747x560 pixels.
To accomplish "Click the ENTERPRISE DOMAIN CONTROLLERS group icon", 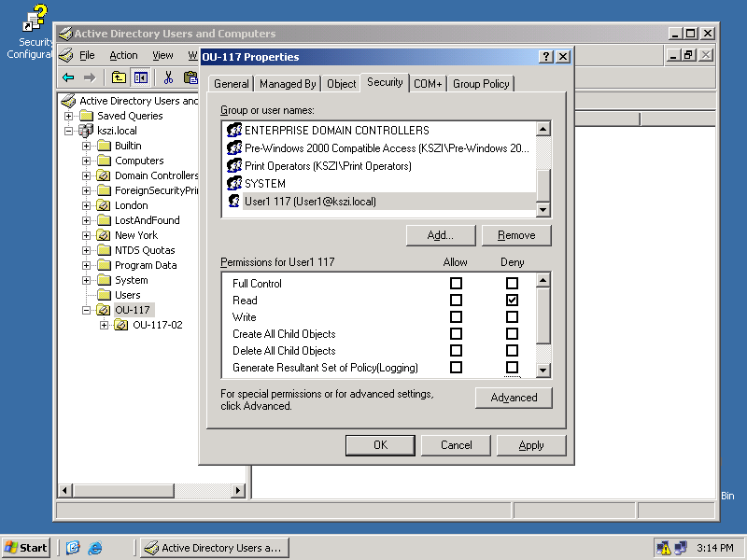I will 234,130.
